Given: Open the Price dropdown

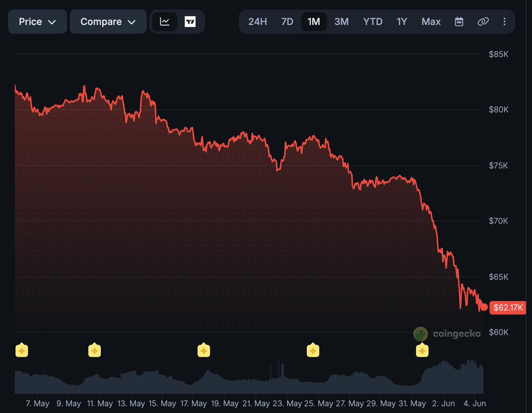Looking at the screenshot, I should click(x=38, y=22).
